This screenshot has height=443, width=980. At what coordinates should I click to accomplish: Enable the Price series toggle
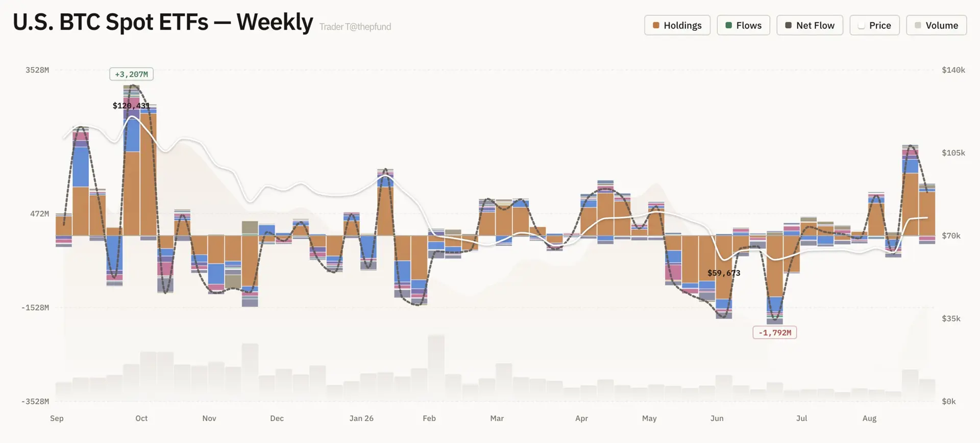coord(874,25)
